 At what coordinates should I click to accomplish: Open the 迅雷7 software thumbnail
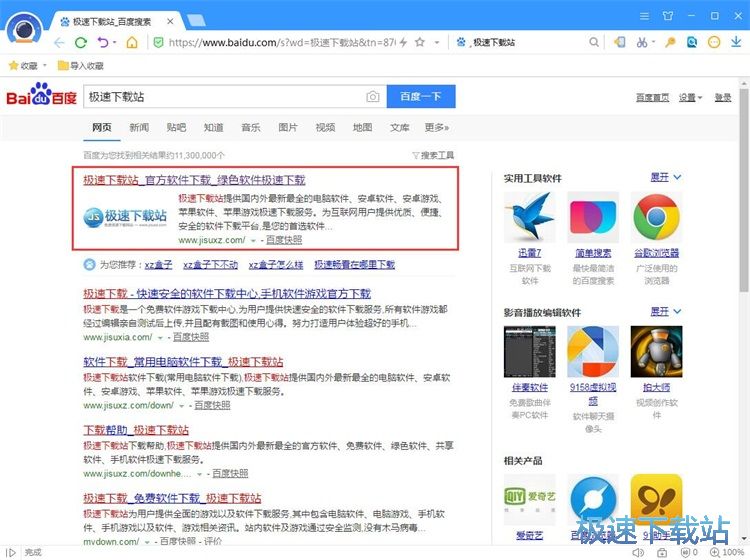[529, 217]
